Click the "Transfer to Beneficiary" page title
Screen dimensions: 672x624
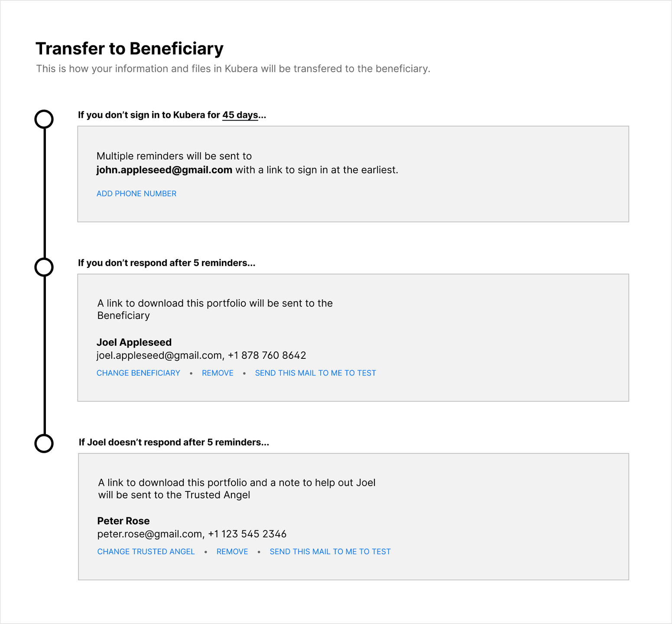tap(129, 49)
